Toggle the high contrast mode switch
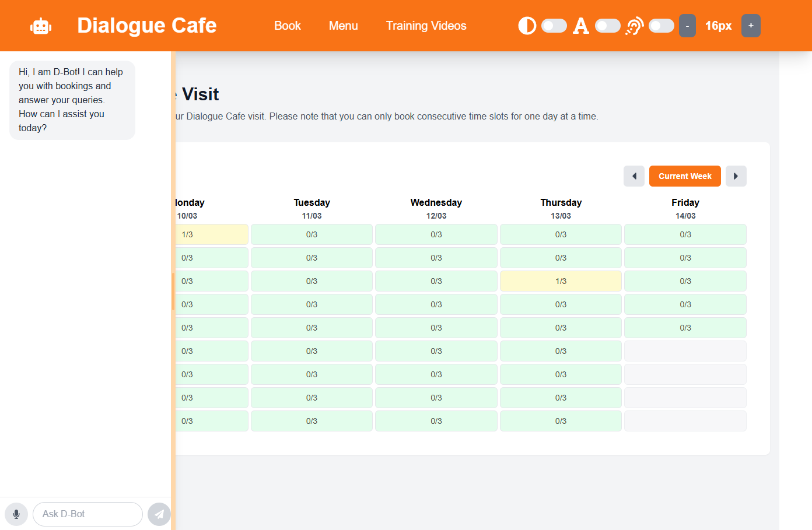The height and width of the screenshot is (530, 812). point(554,26)
